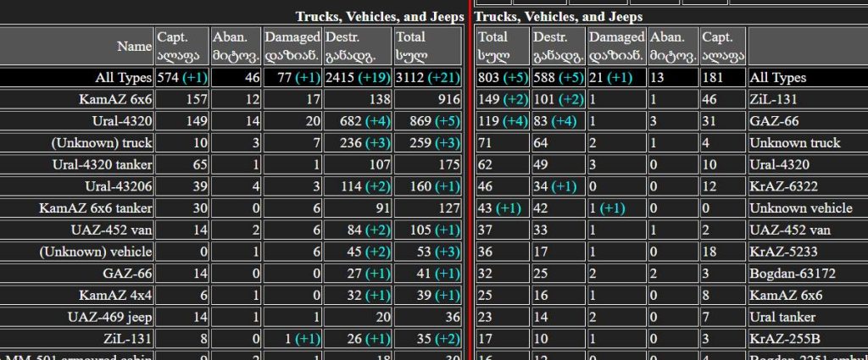The image size is (868, 360).
Task: Click the right 'Trucks, Vehicles, and Jeeps' heading
Action: [x=559, y=17]
